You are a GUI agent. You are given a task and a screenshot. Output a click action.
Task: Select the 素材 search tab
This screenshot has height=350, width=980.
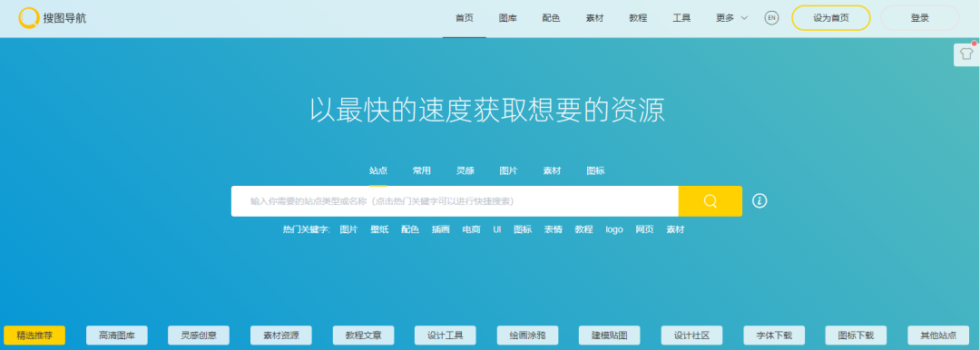552,171
